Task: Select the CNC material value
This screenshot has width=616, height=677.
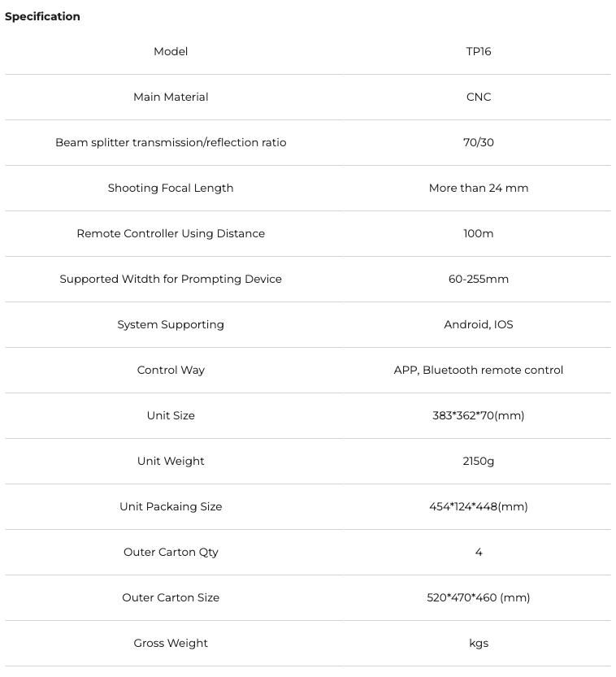Action: (479, 97)
